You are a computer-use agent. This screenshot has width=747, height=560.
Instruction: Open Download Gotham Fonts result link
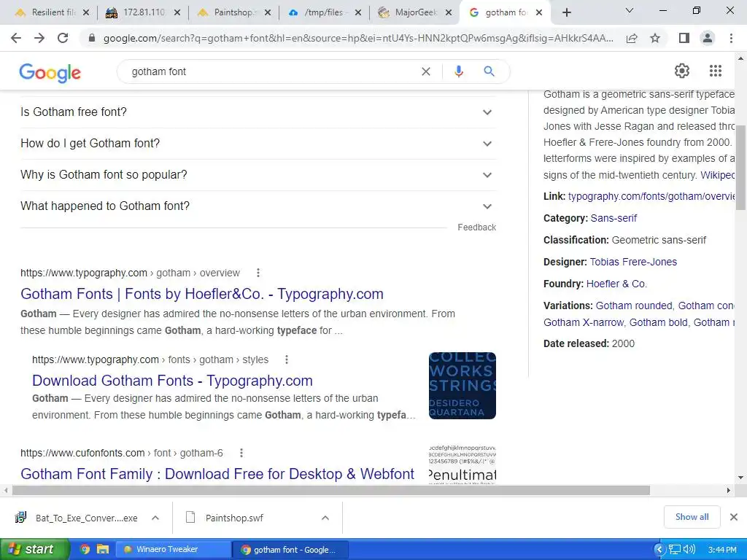[x=172, y=381]
